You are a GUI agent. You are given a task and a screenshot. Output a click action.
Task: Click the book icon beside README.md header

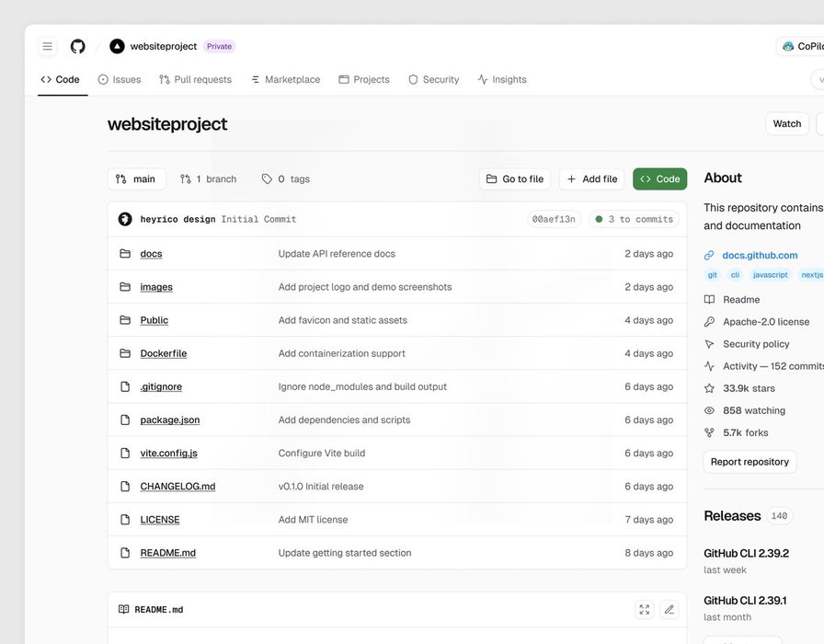pos(123,609)
